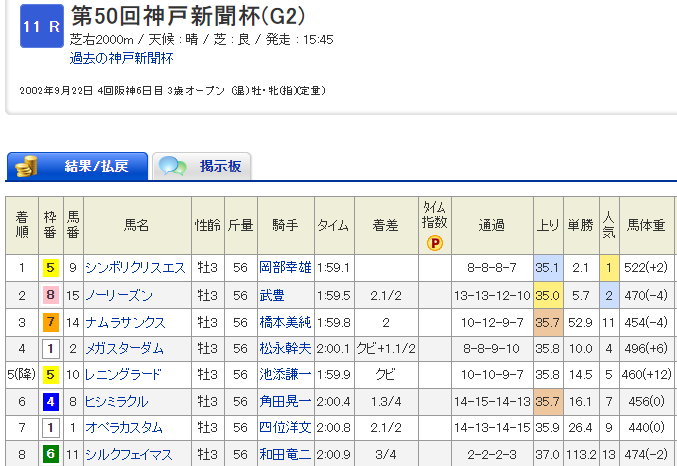Click odds 52.9 in ナムラサンクス row

580,322
